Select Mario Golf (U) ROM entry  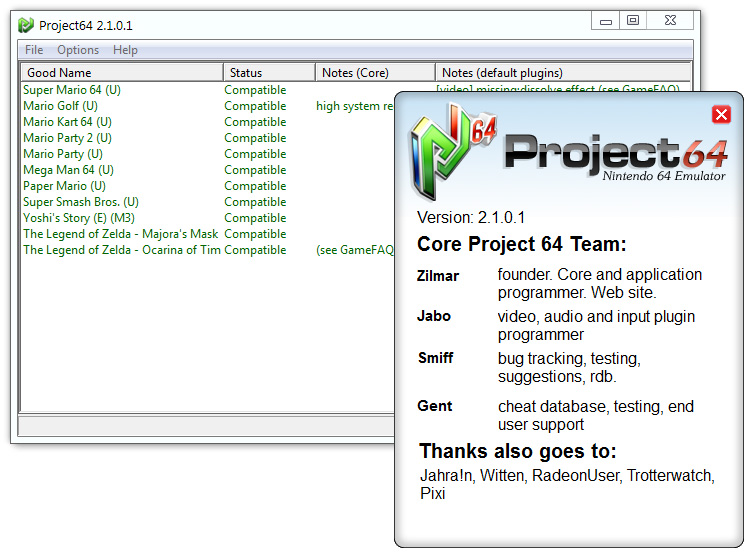pyautogui.click(x=61, y=106)
